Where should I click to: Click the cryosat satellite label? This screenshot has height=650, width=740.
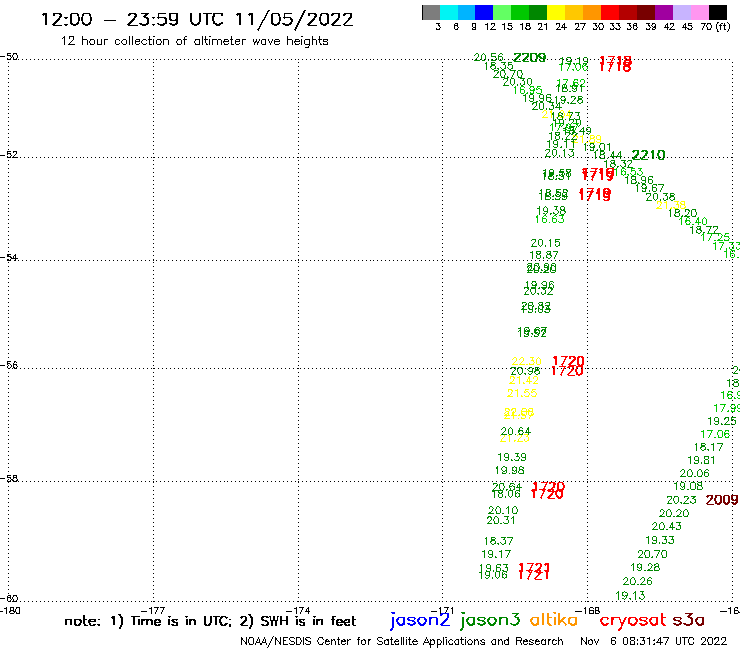coord(632,621)
